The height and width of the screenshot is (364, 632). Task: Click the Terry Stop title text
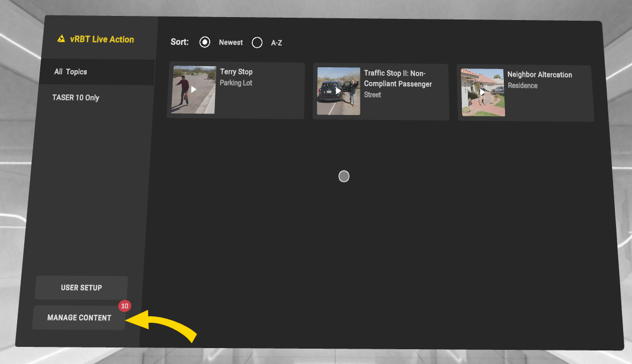(x=236, y=72)
